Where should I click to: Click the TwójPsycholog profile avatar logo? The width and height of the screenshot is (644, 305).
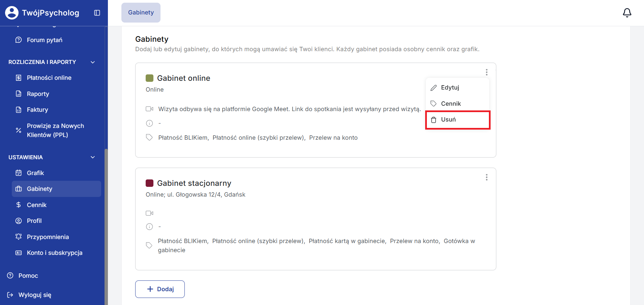point(12,13)
